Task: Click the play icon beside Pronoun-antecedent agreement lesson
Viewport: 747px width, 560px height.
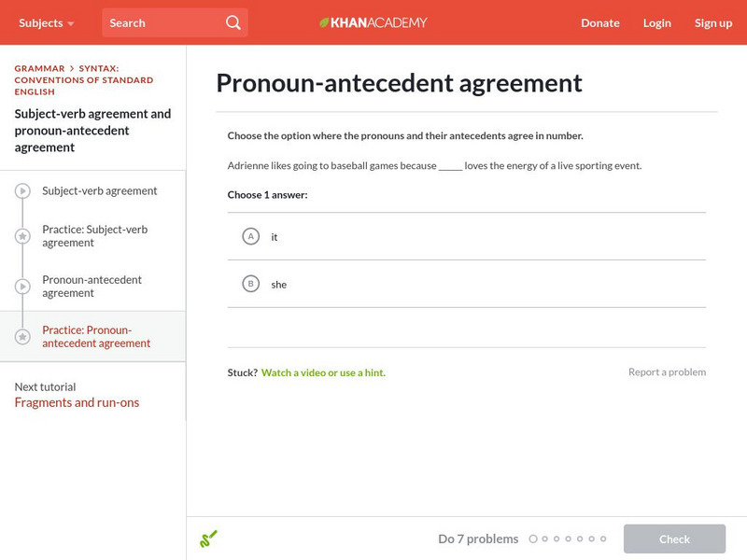Action: pos(22,287)
